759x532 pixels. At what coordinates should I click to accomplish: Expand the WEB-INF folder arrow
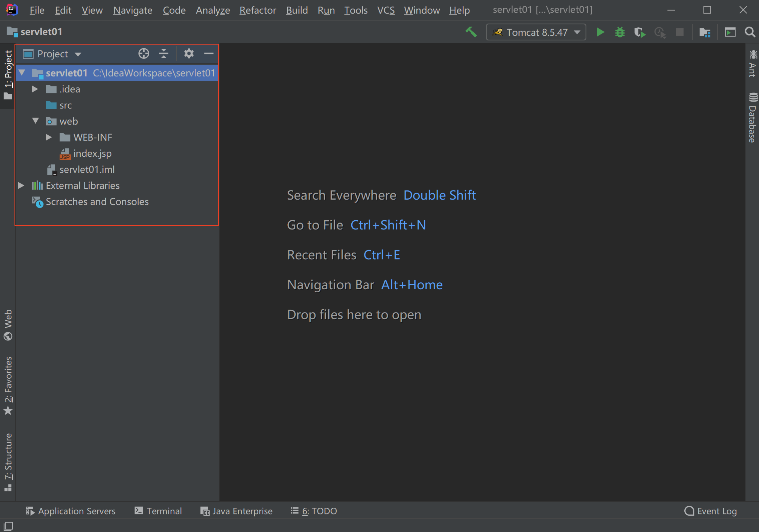(x=49, y=137)
